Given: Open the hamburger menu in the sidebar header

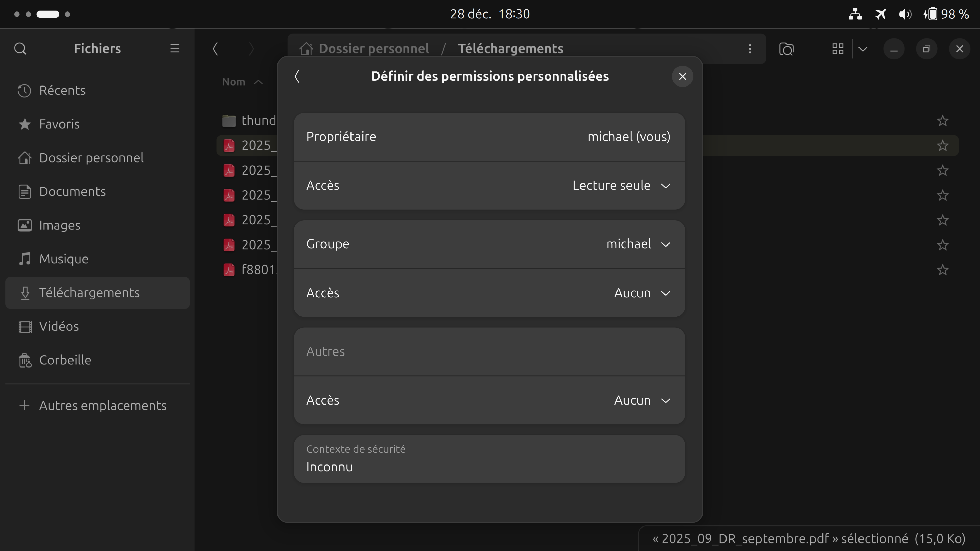Looking at the screenshot, I should pyautogui.click(x=175, y=49).
